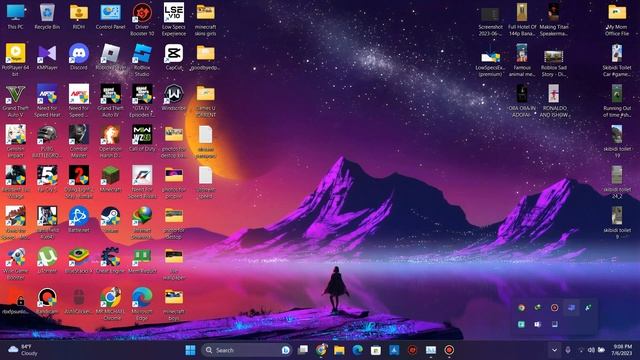The image size is (640, 360).
Task: Open skibidi toilet 19 video file
Action: 617,141
